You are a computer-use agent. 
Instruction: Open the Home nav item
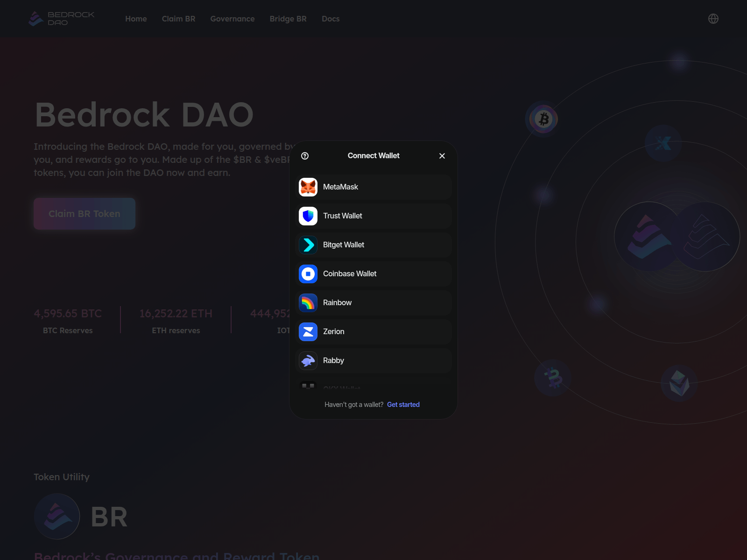click(x=136, y=19)
